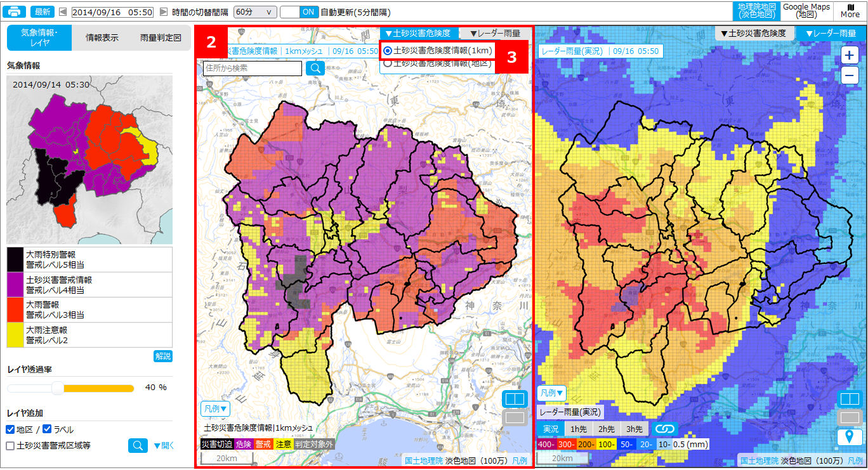The image size is (868, 470).
Task: Select 土砂災害危険度情報(1km) radio option
Action: pos(388,51)
